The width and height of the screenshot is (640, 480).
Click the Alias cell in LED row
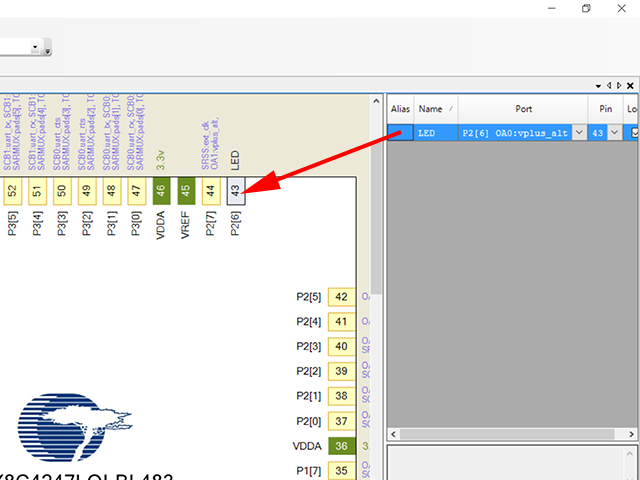click(x=400, y=133)
